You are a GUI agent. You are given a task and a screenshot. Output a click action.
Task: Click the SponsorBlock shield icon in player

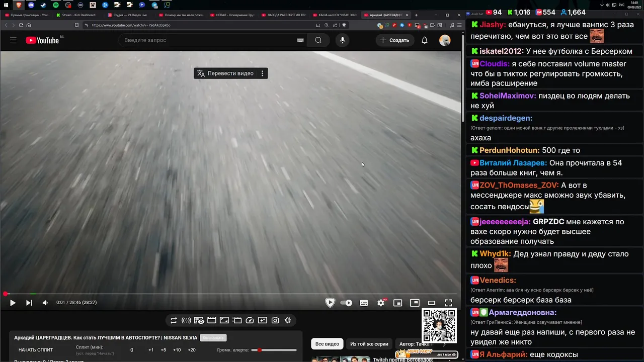coord(330,303)
